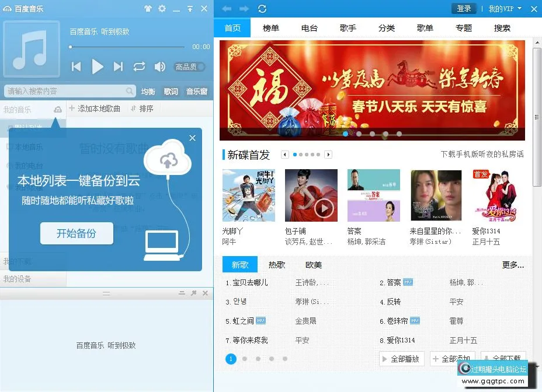Click the 开始备份 backup button
The image size is (542, 392).
77,233
